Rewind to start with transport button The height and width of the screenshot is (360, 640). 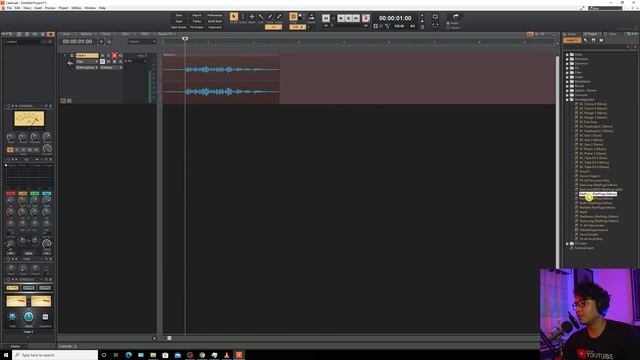(326, 18)
